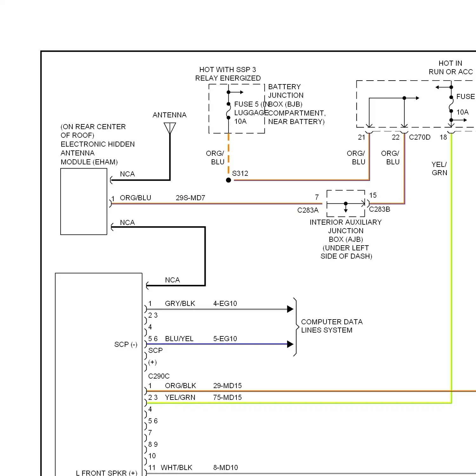
Task: Click the SCP (-) label in the module box
Action: click(126, 344)
